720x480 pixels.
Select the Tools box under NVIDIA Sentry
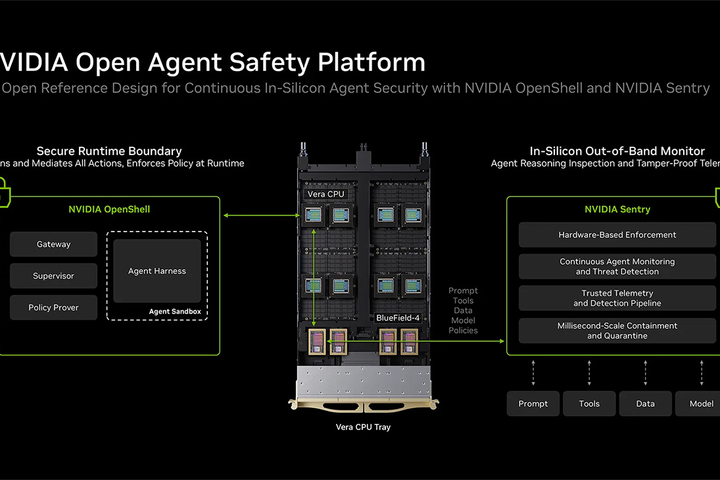click(x=589, y=404)
